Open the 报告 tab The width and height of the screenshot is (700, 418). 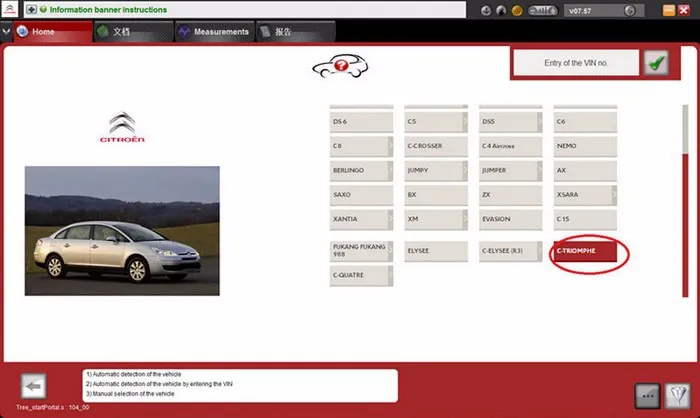tap(296, 32)
